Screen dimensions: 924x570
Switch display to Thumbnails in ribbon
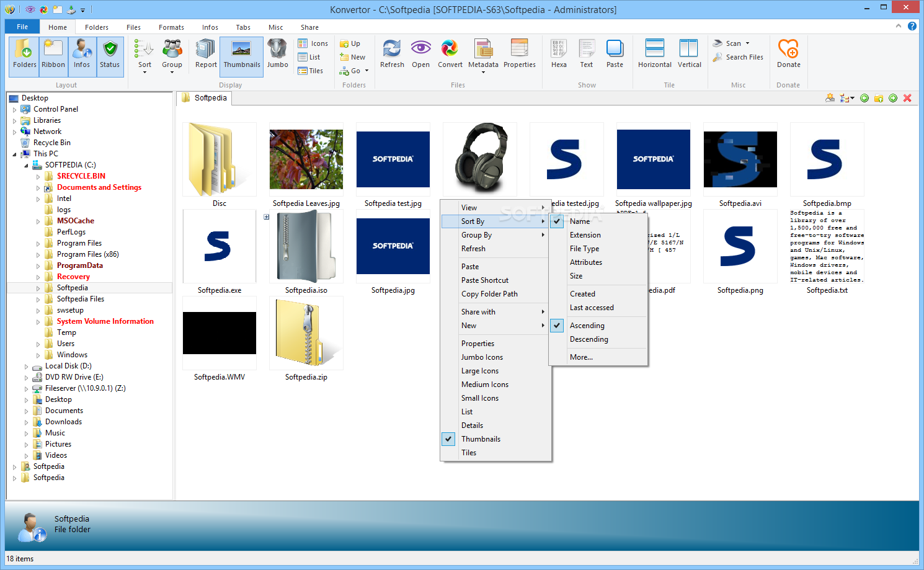[x=242, y=56]
